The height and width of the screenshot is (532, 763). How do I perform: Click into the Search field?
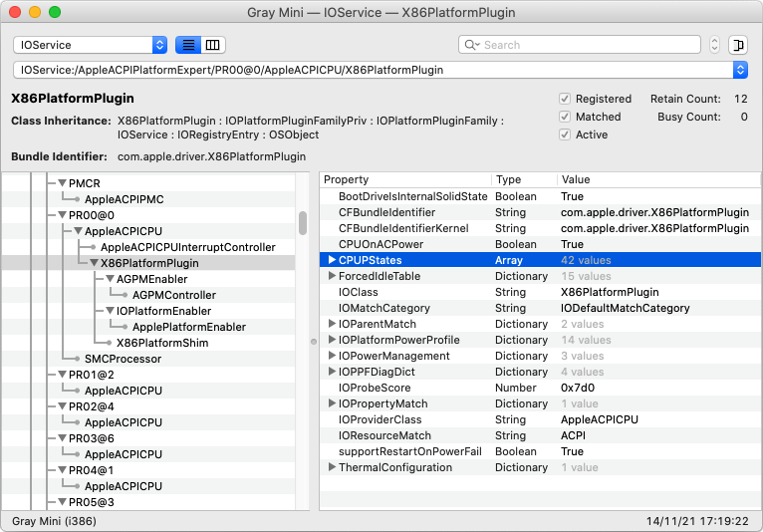point(579,45)
